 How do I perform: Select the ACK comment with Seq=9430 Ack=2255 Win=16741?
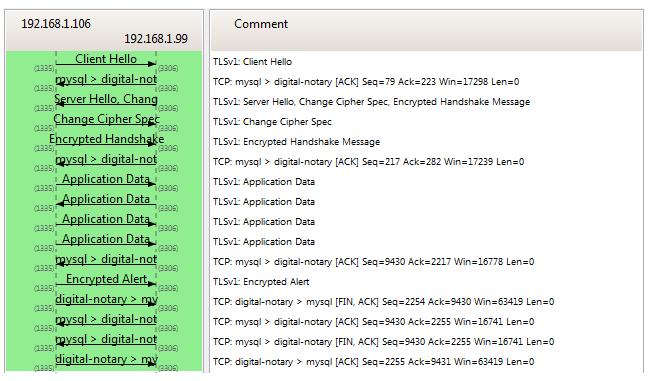(374, 322)
